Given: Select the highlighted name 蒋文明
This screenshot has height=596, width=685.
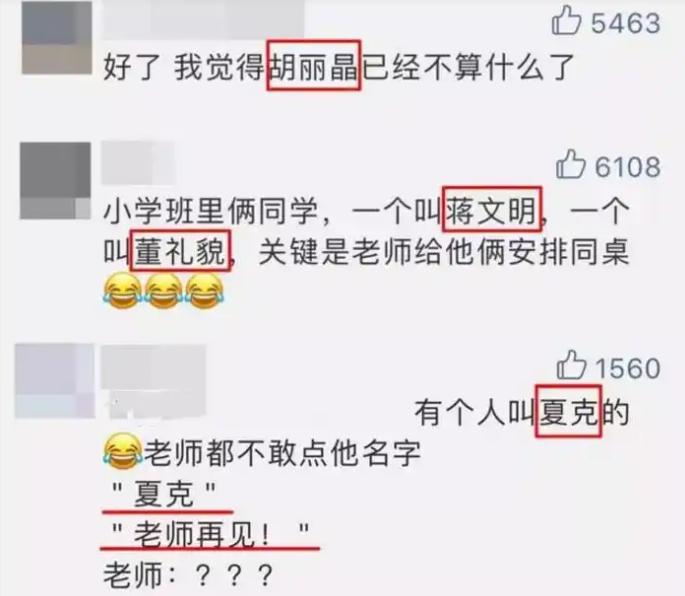Looking at the screenshot, I should pos(492,209).
